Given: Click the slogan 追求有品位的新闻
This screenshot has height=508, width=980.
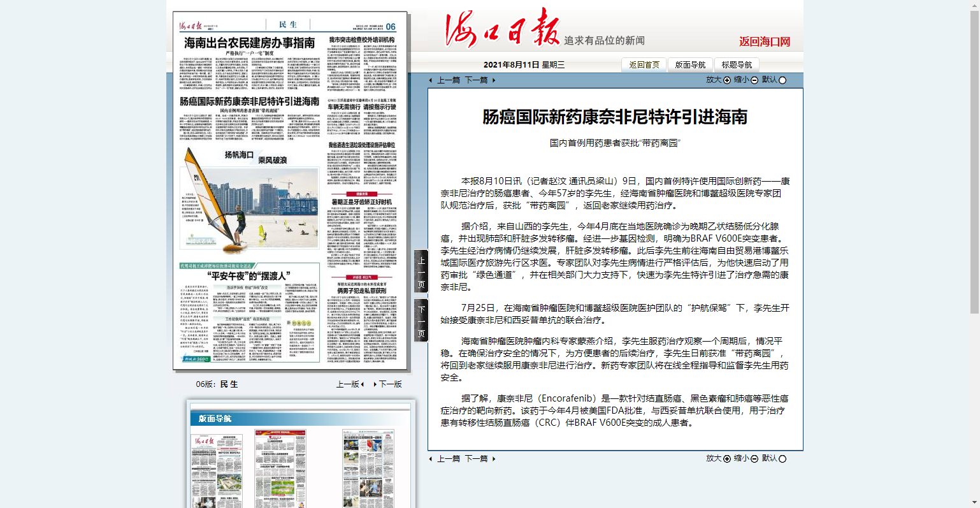Looking at the screenshot, I should point(604,41).
